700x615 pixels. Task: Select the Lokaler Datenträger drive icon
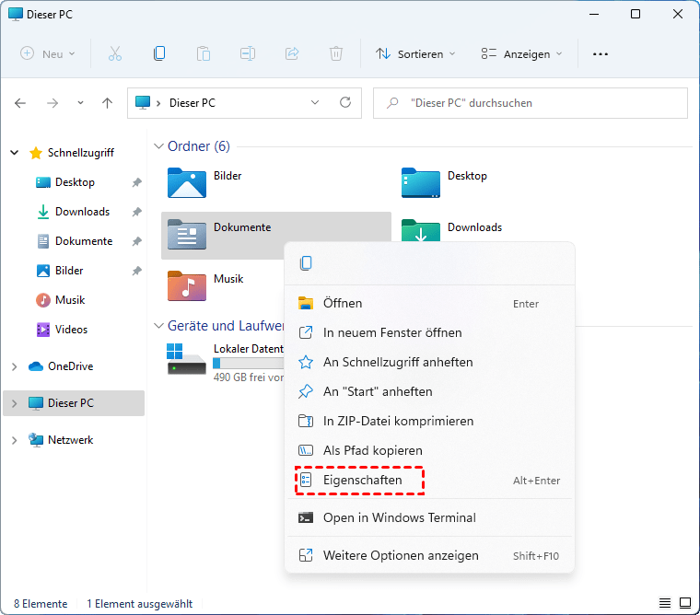pyautogui.click(x=186, y=359)
